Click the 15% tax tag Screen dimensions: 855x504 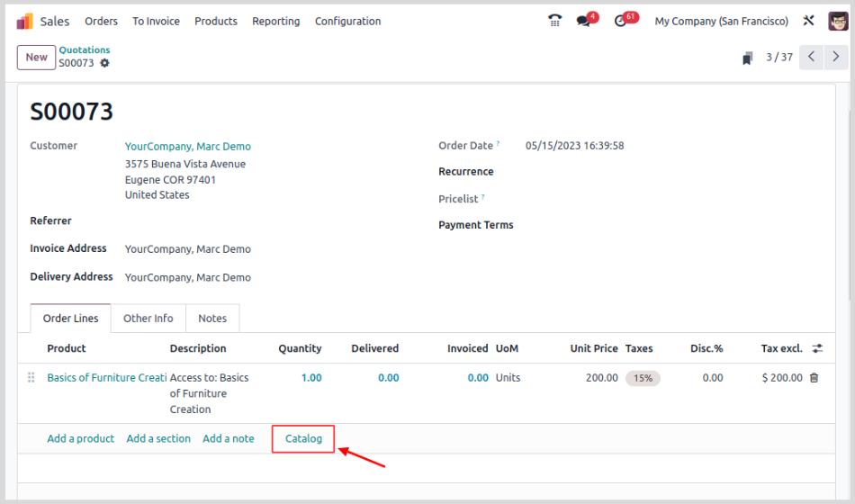(643, 378)
